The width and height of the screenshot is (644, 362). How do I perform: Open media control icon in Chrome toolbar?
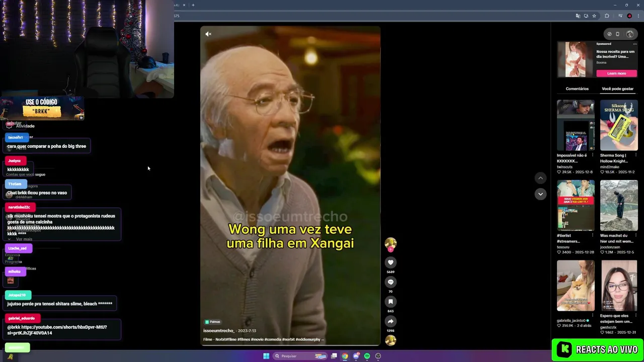coord(620,16)
